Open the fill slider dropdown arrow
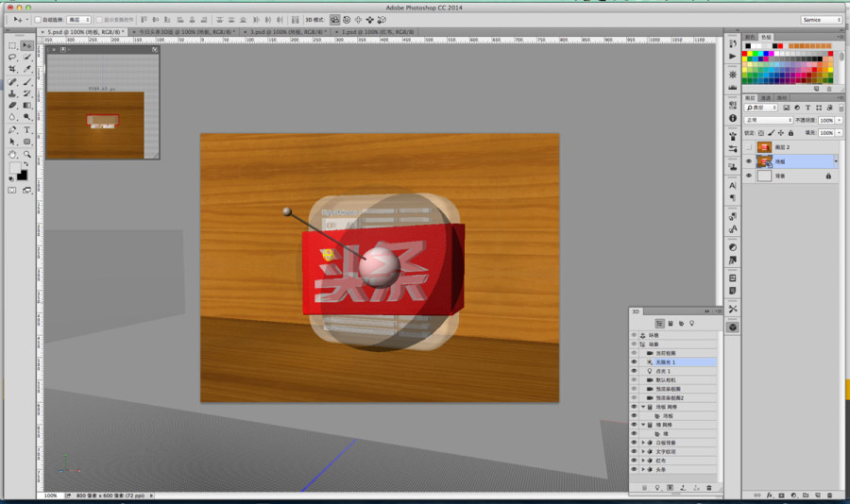This screenshot has height=504, width=850. [840, 133]
